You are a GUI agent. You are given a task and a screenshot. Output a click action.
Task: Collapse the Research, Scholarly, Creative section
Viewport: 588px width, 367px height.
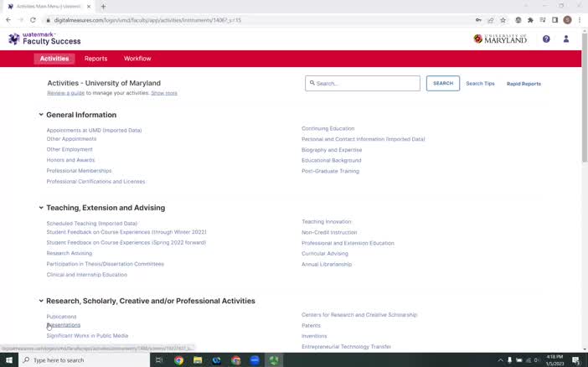pyautogui.click(x=40, y=301)
